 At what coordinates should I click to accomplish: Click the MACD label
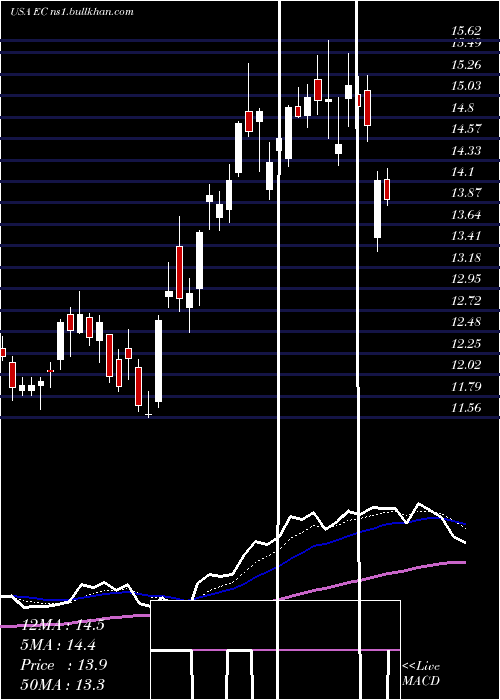421,681
